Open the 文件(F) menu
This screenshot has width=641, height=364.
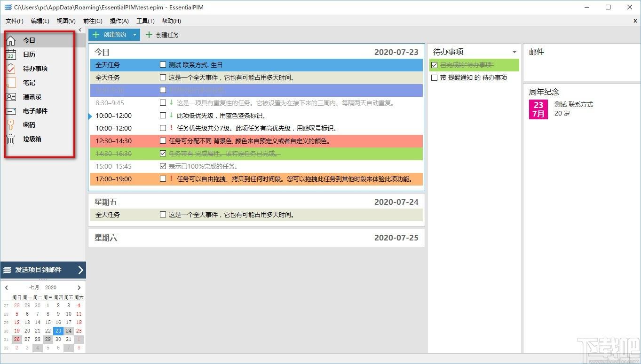coord(15,21)
